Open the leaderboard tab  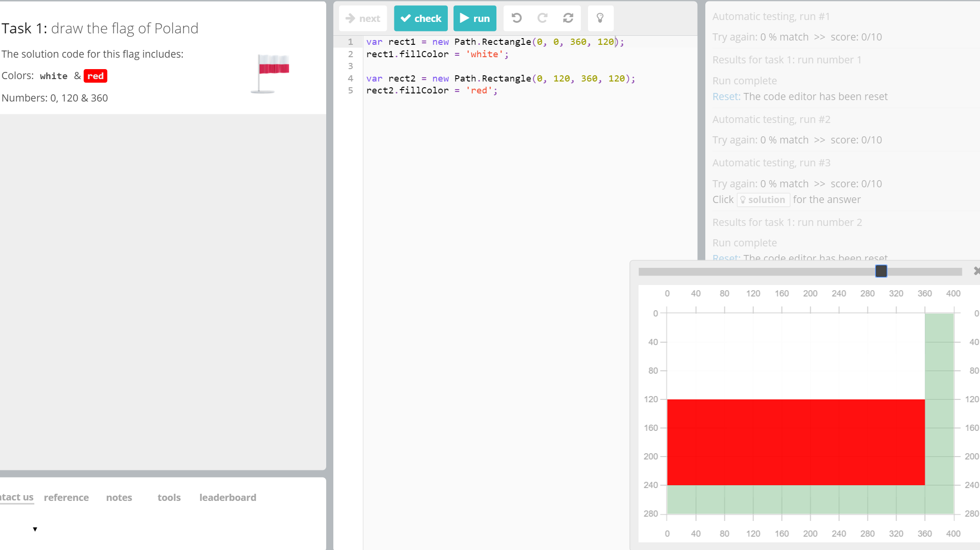[227, 497]
